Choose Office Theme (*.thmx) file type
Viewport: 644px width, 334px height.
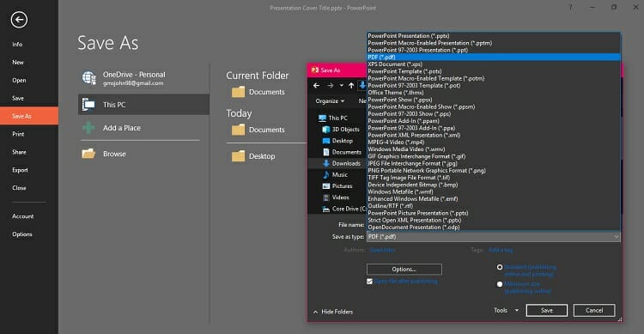[493, 93]
